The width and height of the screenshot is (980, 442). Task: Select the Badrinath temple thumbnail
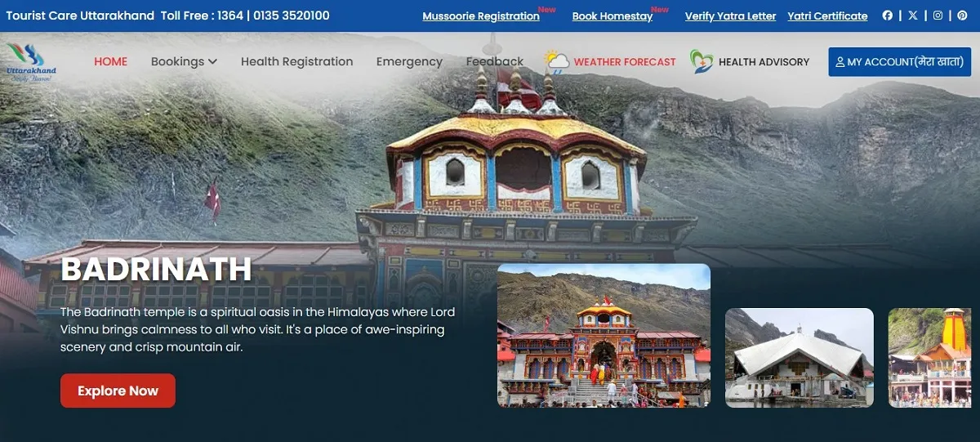(x=604, y=335)
